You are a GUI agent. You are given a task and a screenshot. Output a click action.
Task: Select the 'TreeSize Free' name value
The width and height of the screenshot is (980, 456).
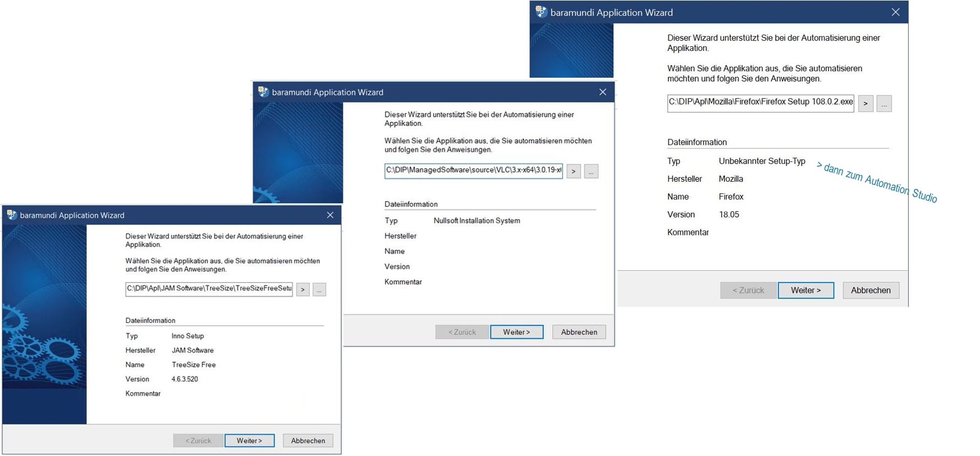point(193,365)
